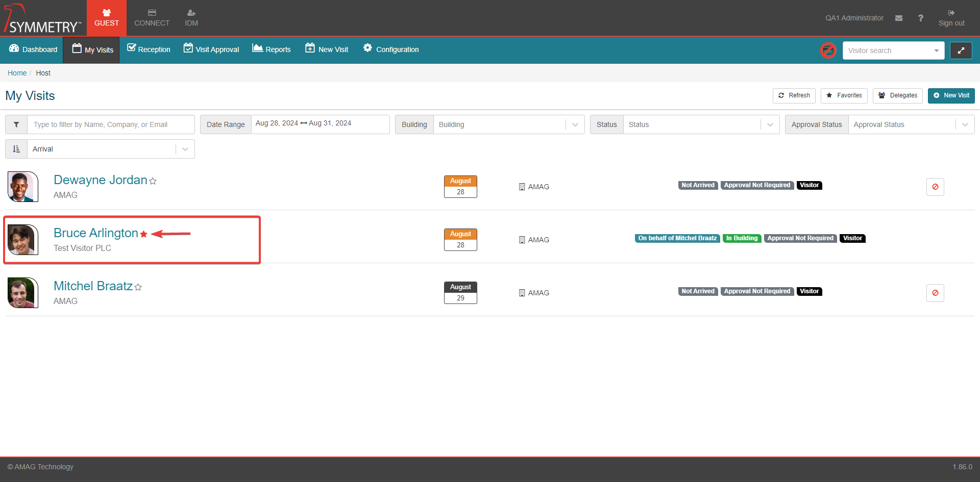Cancel Dewayne Jordan's visit with the red icon

tap(935, 187)
